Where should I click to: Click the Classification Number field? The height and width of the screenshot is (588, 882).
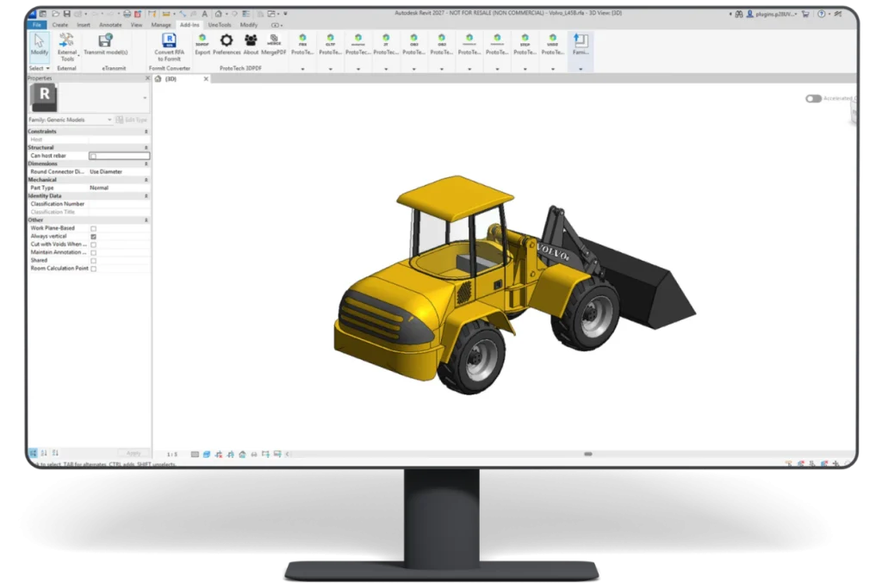119,204
